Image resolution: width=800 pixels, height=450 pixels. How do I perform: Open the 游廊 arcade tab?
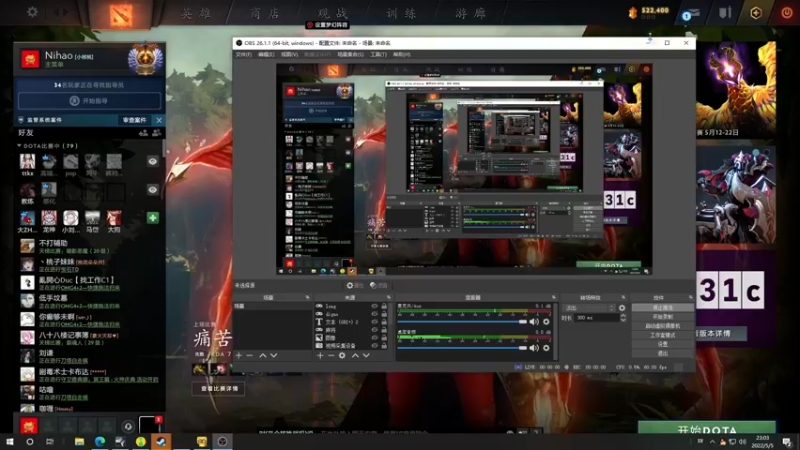[x=470, y=13]
